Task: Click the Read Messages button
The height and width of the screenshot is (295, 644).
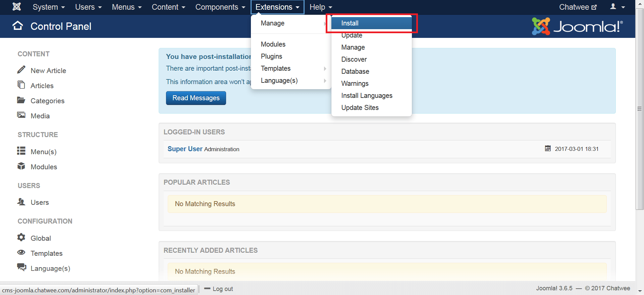Action: 196,98
